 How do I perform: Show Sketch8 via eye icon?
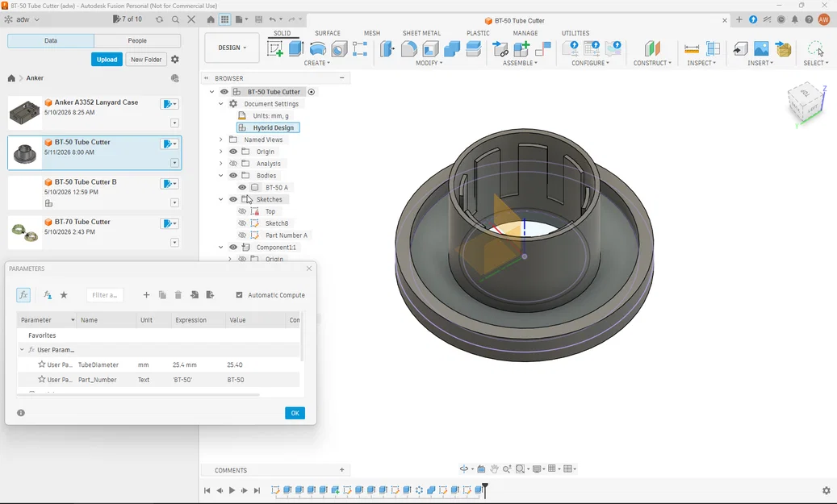click(x=242, y=223)
